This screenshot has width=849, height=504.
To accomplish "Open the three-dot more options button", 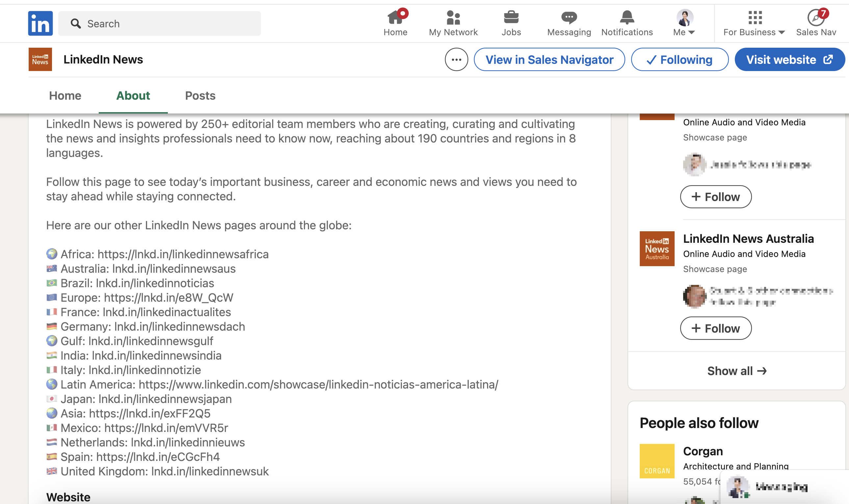I will (456, 60).
